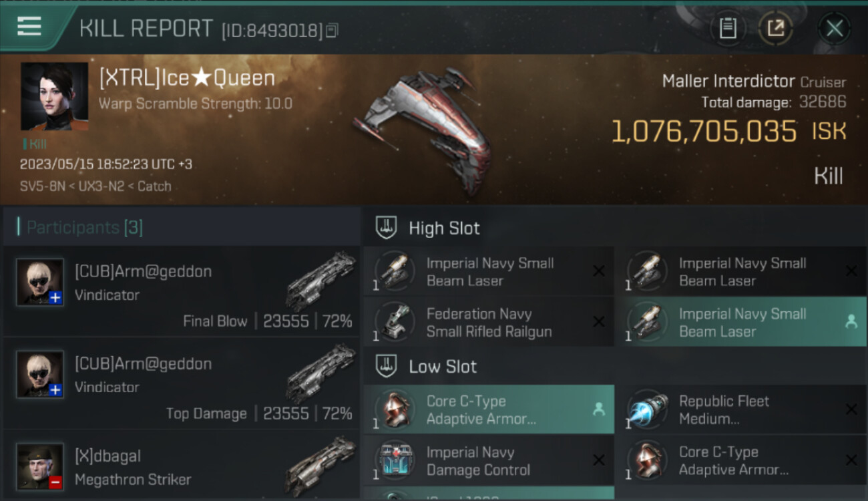This screenshot has width=868, height=501.
Task: Copy the kill report ID icon
Action: [x=333, y=30]
